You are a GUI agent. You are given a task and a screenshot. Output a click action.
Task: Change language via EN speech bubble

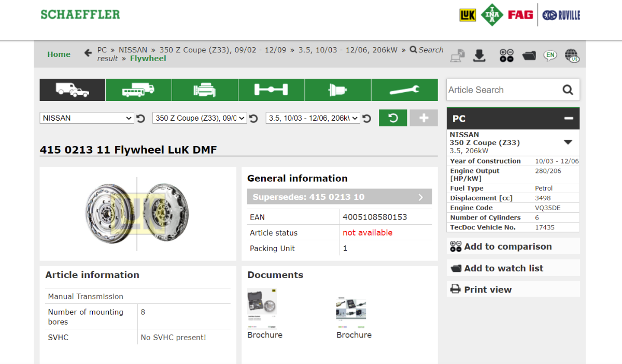pyautogui.click(x=550, y=55)
